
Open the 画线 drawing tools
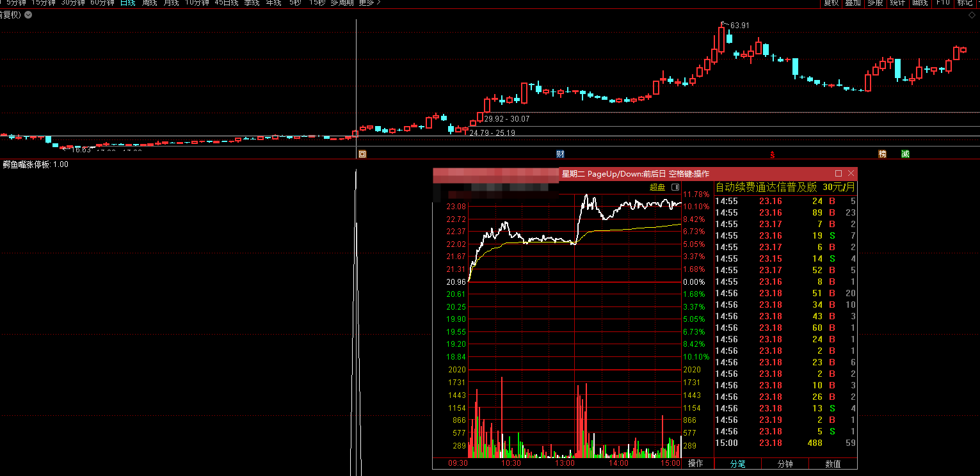coord(920,3)
